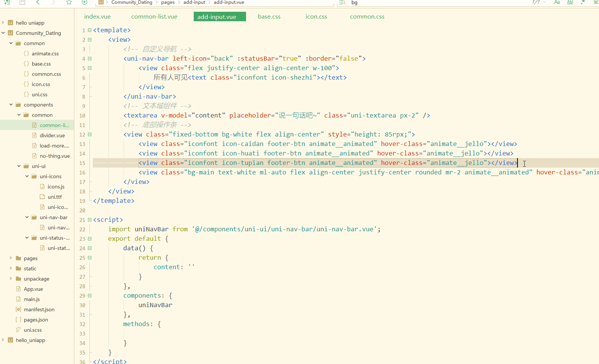Go forward with the right arrow icon
The width and height of the screenshot is (599, 364).
click(x=53, y=2)
